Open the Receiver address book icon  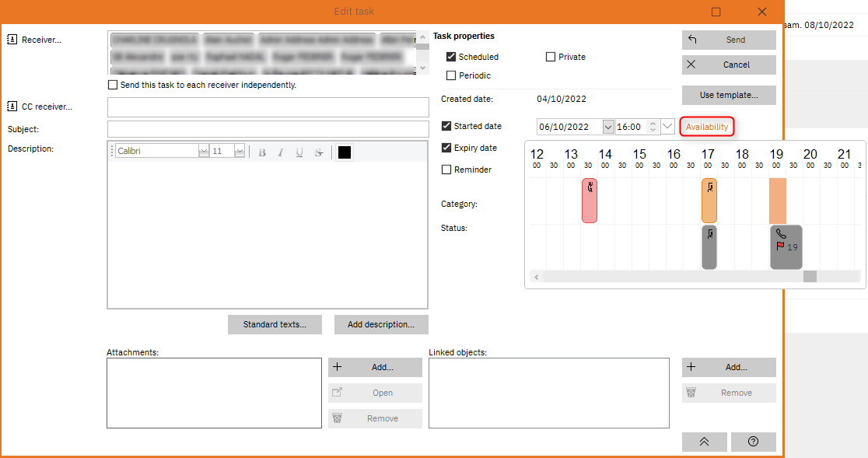[12, 40]
